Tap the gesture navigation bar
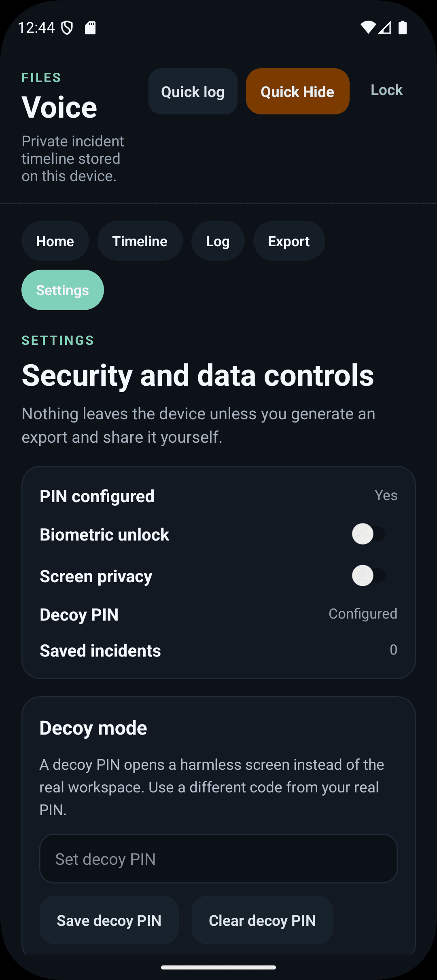Screen dimensions: 437x980 (218, 967)
